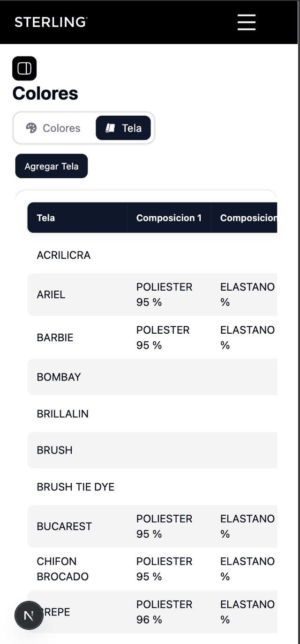Click the BRILLALIN fabric entry
The image size is (300, 644).
tap(63, 414)
